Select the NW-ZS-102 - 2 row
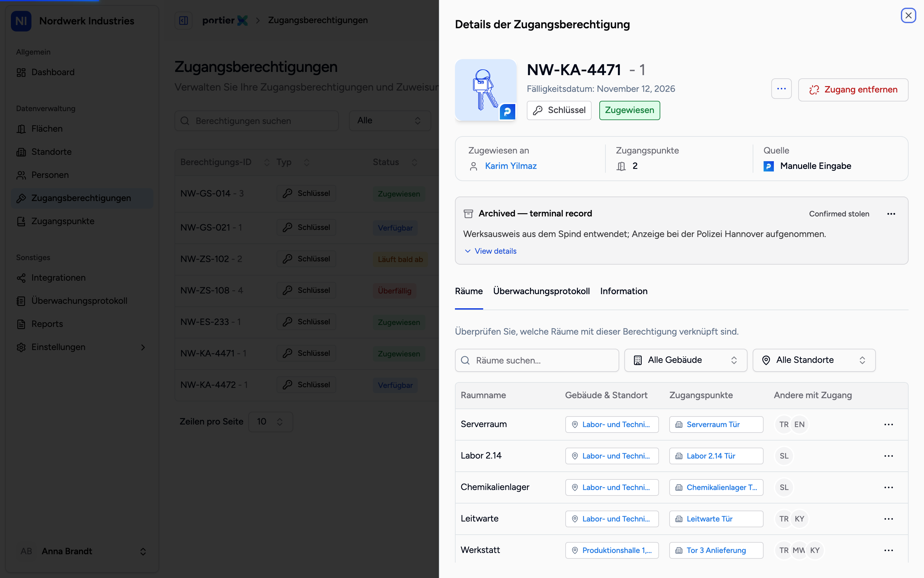Screen dimensions: 924x578 (307, 259)
